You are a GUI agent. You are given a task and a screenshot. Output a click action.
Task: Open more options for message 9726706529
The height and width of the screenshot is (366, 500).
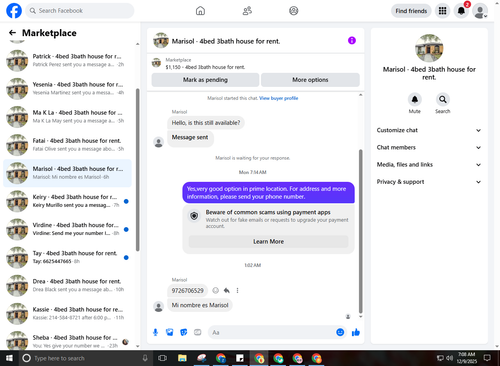tap(237, 290)
